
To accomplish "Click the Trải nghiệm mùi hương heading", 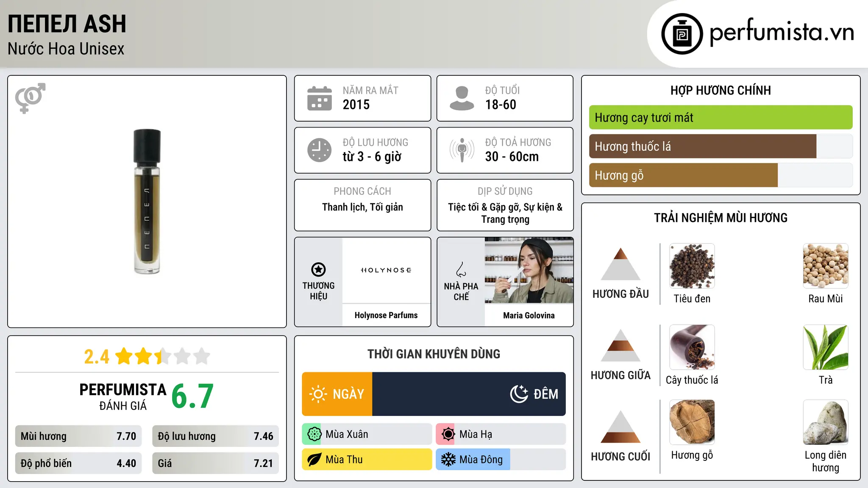I will (721, 218).
